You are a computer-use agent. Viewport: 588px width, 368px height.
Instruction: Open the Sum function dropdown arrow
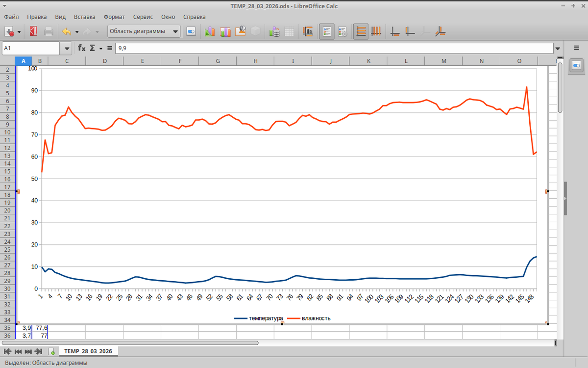coord(100,48)
